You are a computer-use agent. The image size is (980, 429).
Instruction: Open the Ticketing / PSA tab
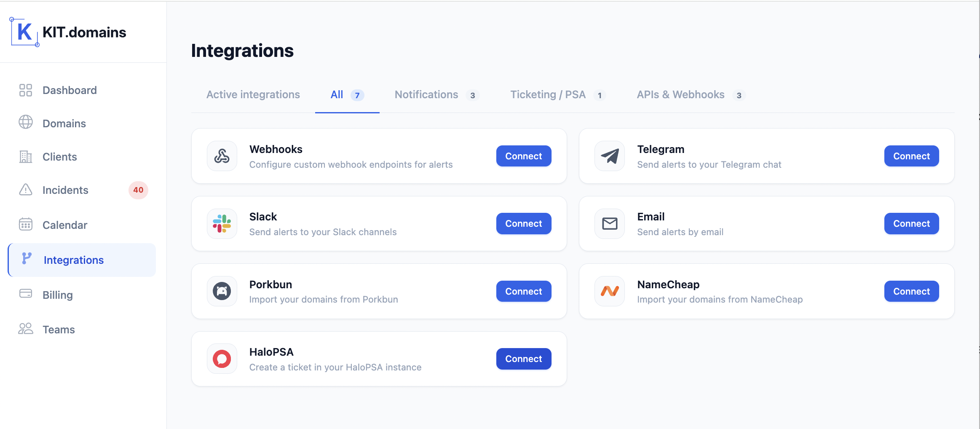pos(548,94)
